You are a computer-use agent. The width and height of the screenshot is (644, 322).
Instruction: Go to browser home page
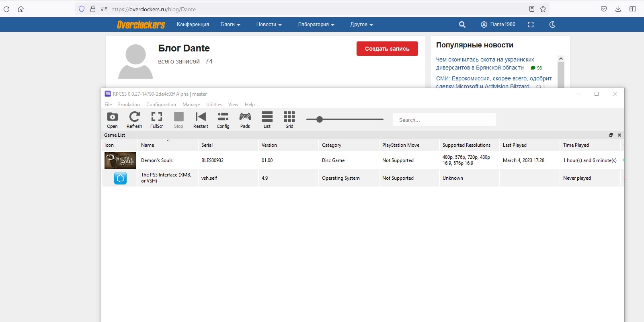(21, 9)
